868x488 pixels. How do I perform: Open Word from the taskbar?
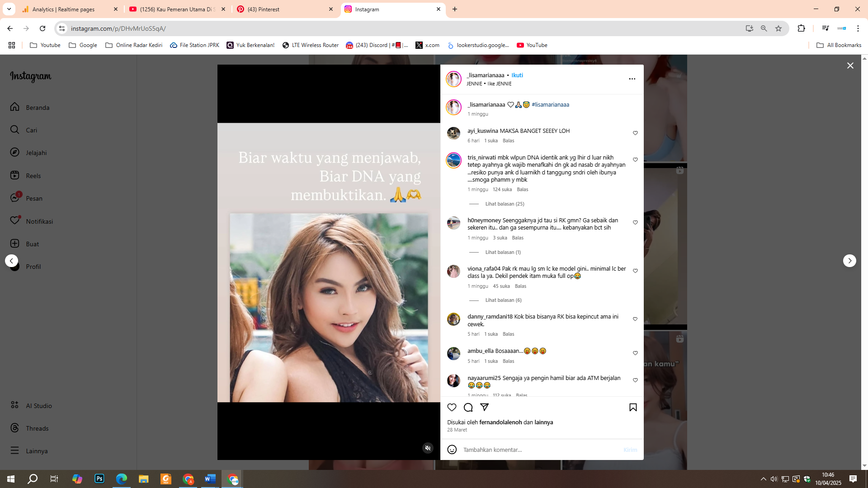(x=210, y=479)
